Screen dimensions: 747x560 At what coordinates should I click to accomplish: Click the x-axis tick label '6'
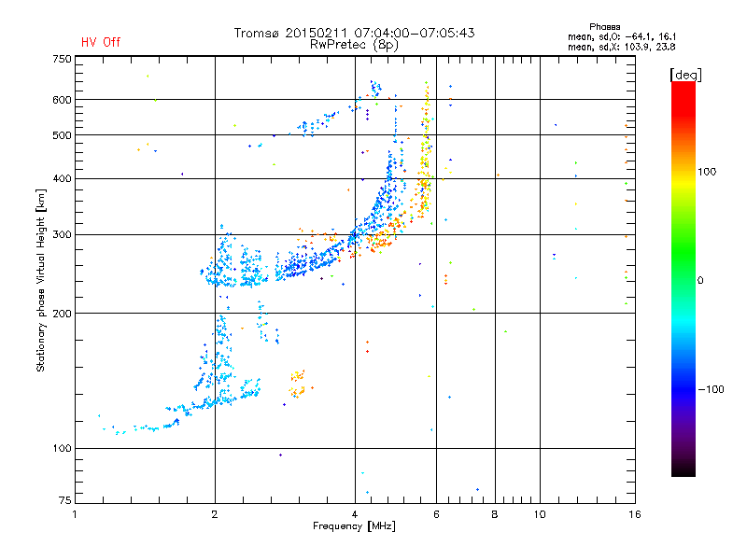click(x=436, y=514)
